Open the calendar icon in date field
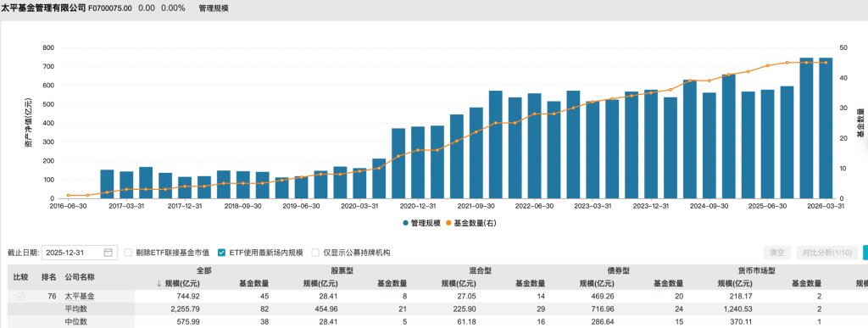The height and width of the screenshot is (328, 868). pos(108,253)
